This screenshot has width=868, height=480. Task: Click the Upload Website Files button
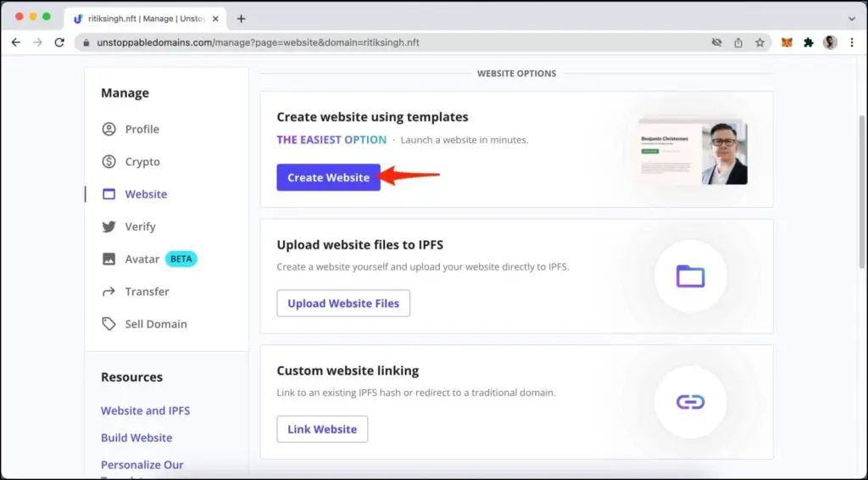point(343,304)
